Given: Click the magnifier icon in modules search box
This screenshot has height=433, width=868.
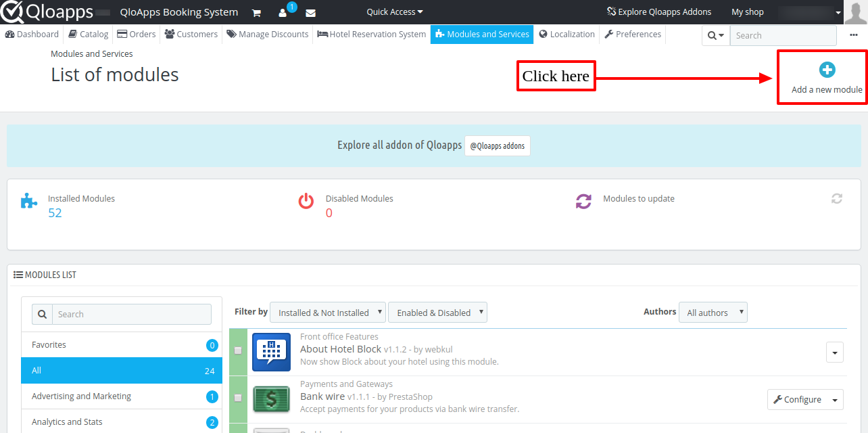Looking at the screenshot, I should pyautogui.click(x=42, y=314).
